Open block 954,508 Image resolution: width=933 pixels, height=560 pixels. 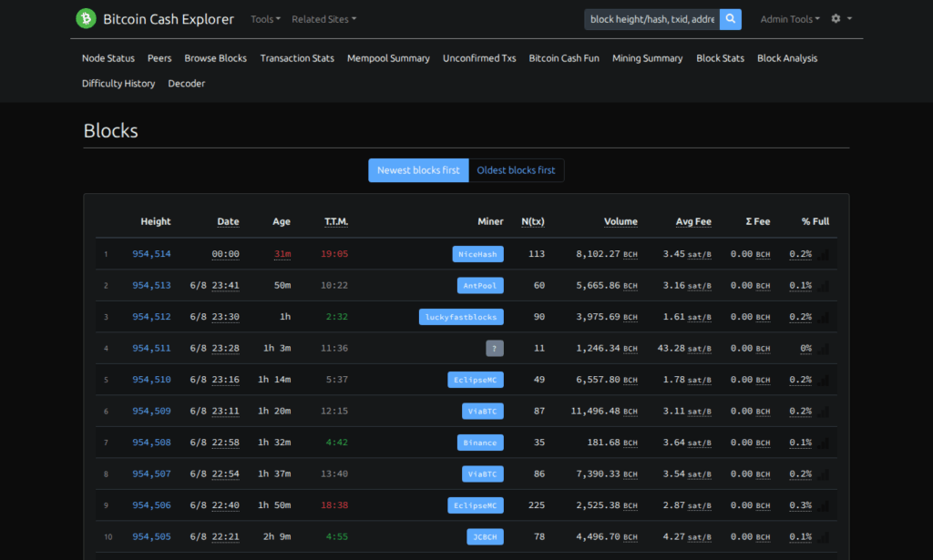[151, 443]
